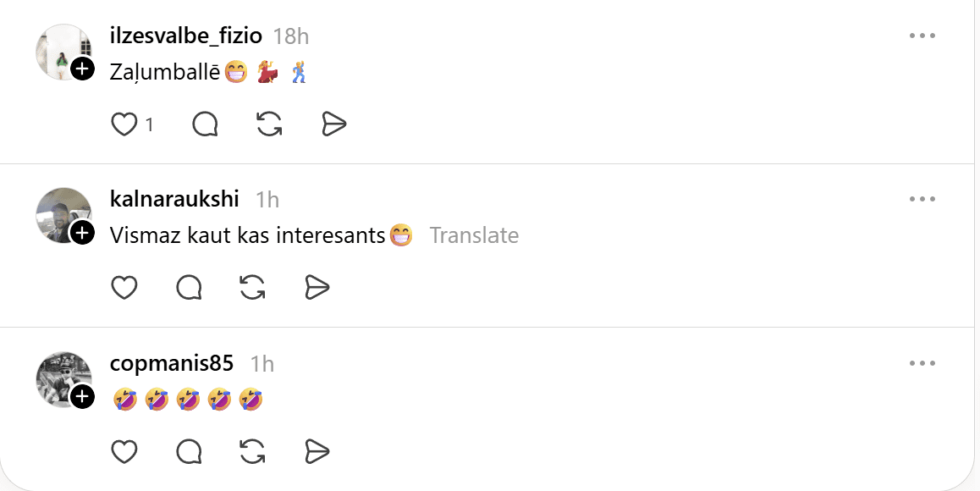This screenshot has height=491, width=980.
Task: Share copmanis85's comment via send icon
Action: coord(317,452)
